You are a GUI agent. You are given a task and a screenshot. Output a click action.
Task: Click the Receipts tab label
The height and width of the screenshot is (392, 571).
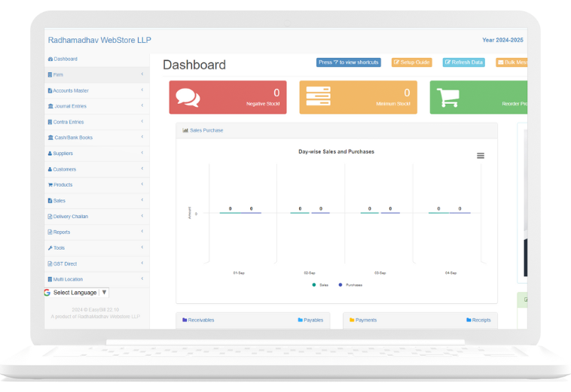(481, 320)
